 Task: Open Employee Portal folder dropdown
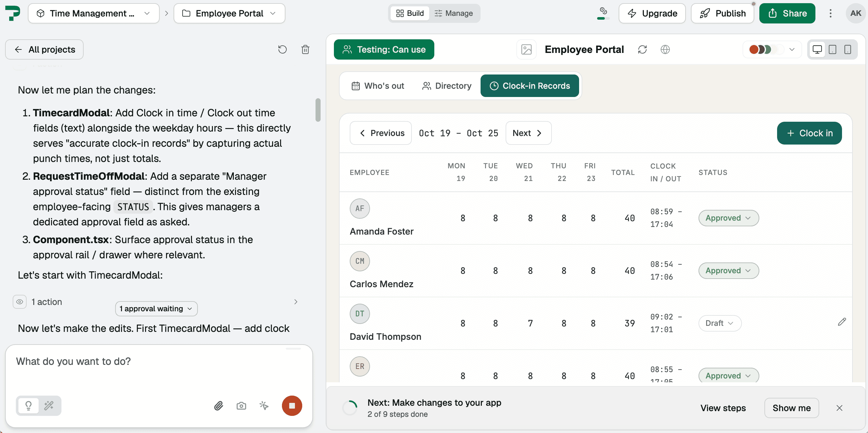(x=229, y=13)
